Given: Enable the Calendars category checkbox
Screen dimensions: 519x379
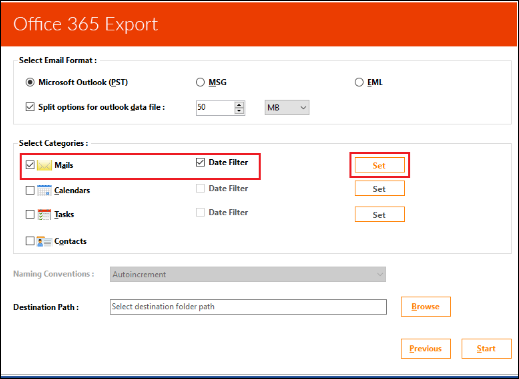Looking at the screenshot, I should [30, 190].
